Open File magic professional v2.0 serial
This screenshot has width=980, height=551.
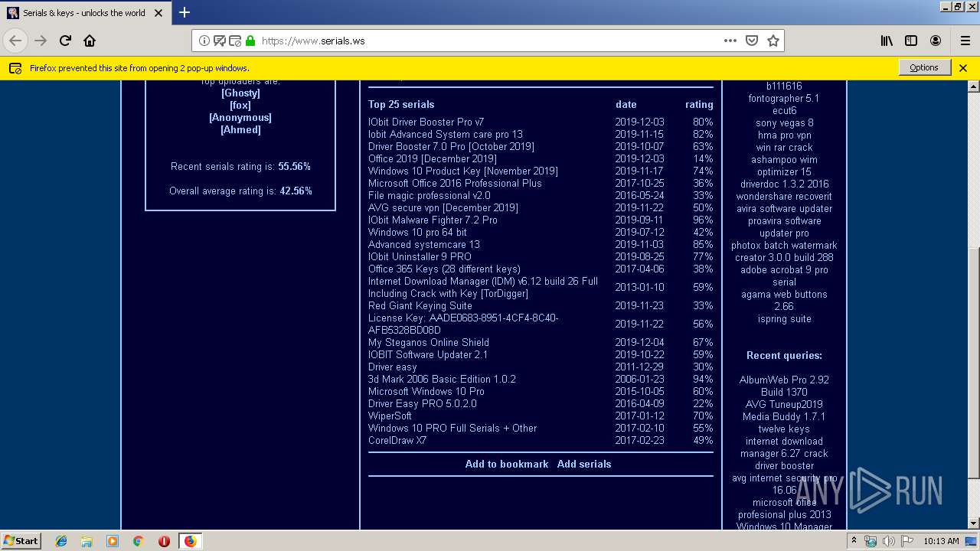(x=430, y=195)
